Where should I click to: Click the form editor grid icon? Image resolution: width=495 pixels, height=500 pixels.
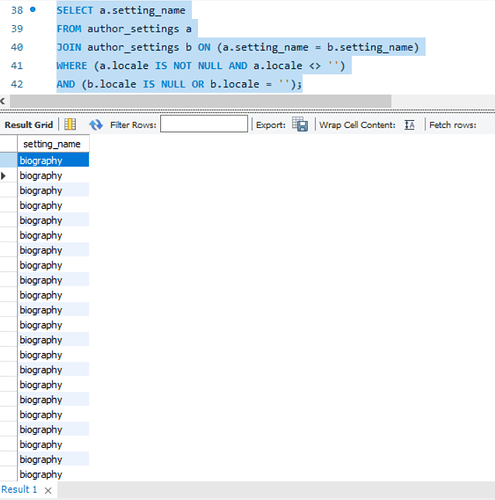[70, 125]
